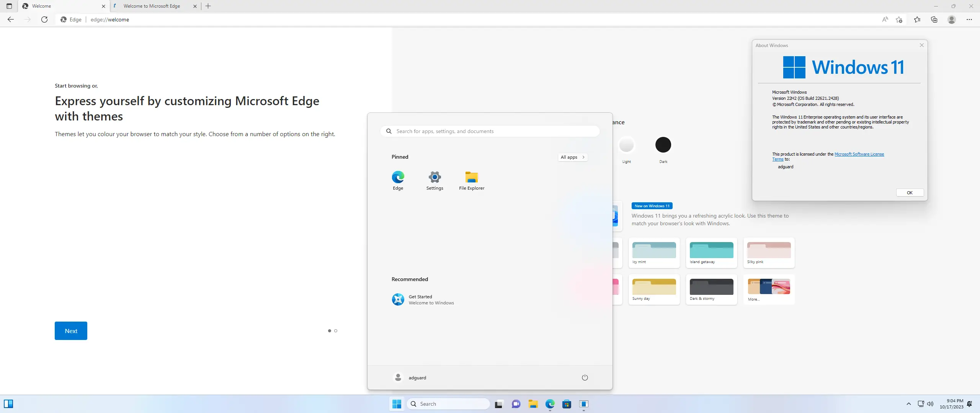Refresh the current Edge page
Screen dimensions: 980x413
44,20
